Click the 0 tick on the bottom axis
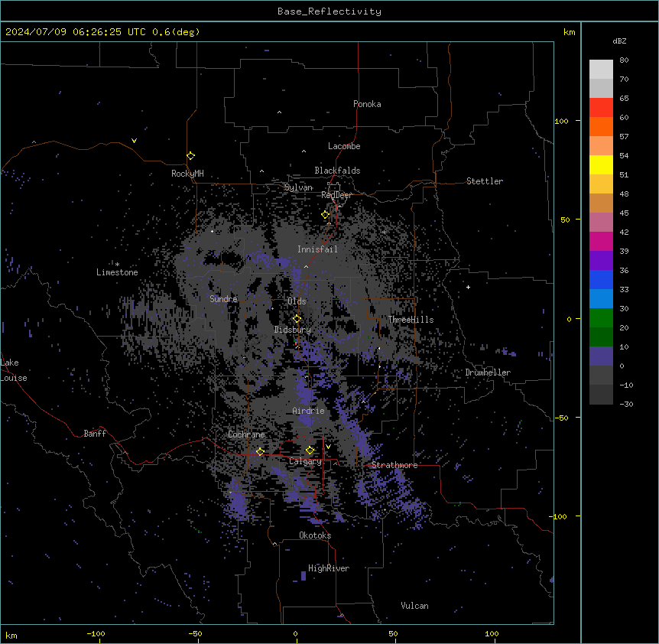Image resolution: width=659 pixels, height=644 pixels. coord(295,633)
